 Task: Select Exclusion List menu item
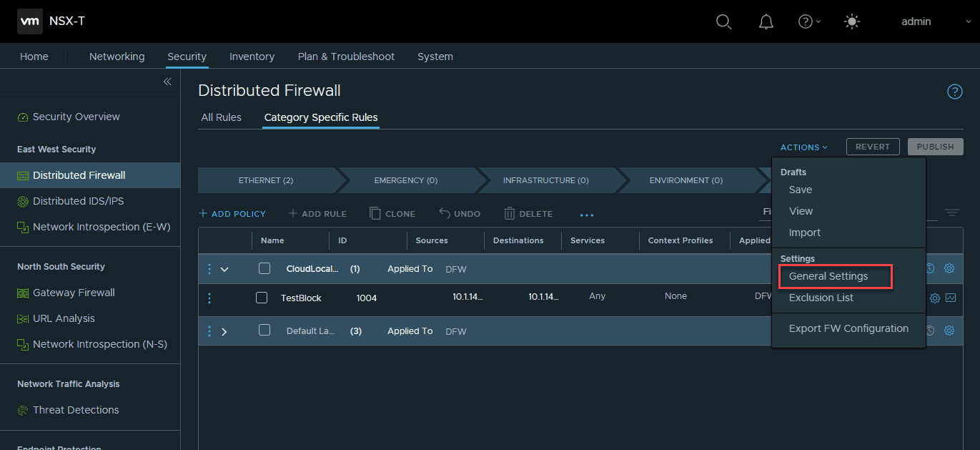click(x=821, y=298)
